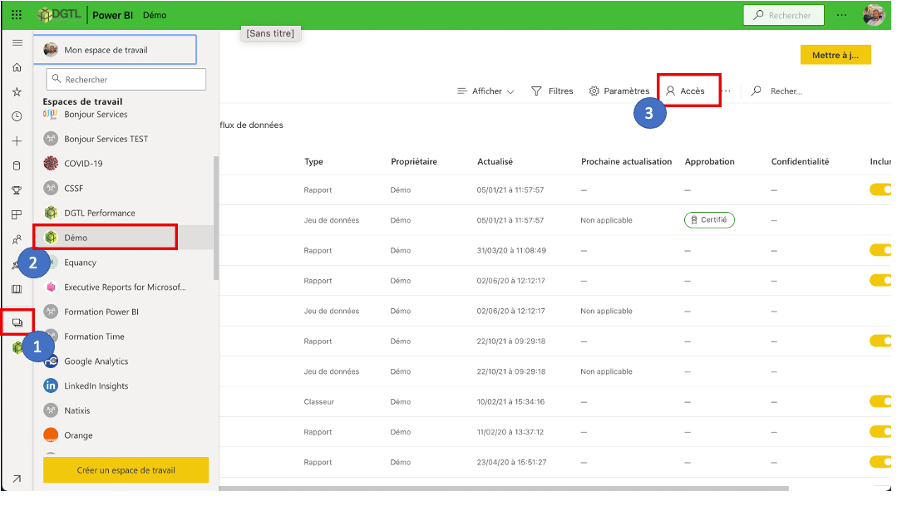The height and width of the screenshot is (506, 908).
Task: Open Goals trophy icon in the sidebar
Action: click(17, 190)
